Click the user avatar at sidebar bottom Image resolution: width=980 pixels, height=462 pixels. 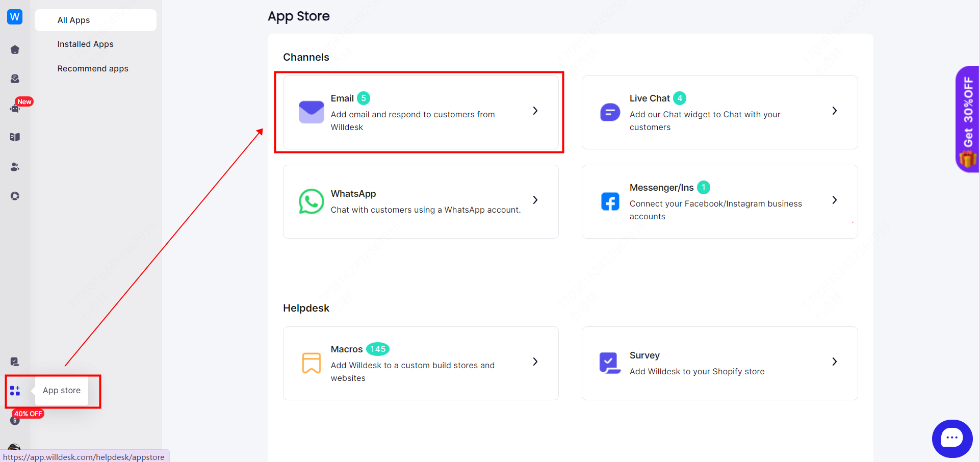(15, 447)
